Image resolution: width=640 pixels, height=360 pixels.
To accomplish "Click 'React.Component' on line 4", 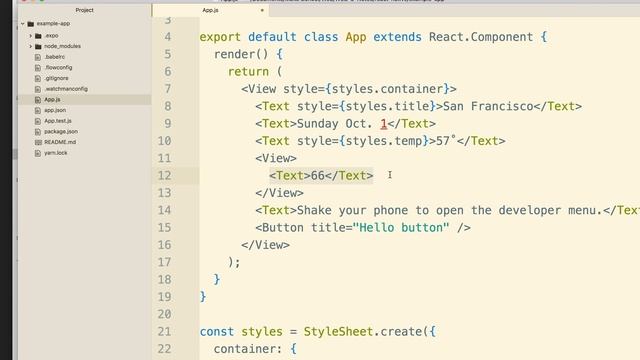I will [481, 37].
